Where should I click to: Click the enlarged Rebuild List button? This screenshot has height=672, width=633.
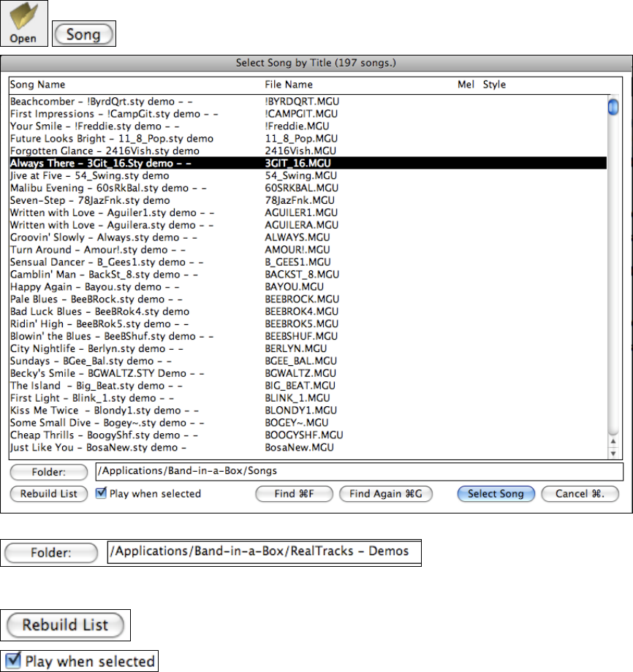65,625
